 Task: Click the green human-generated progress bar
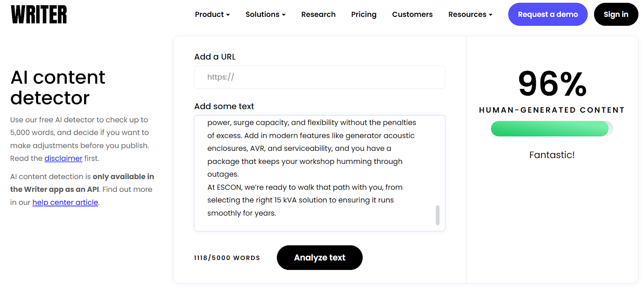coord(549,129)
